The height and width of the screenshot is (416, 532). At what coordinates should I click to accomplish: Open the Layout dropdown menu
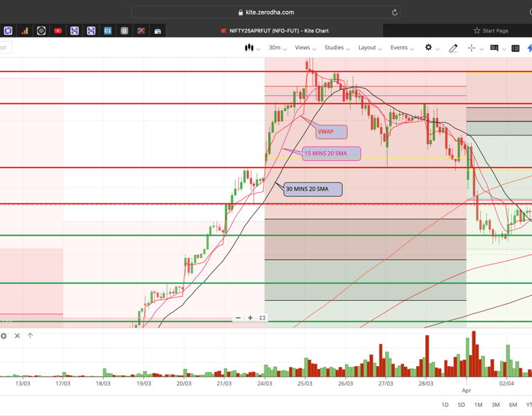370,48
